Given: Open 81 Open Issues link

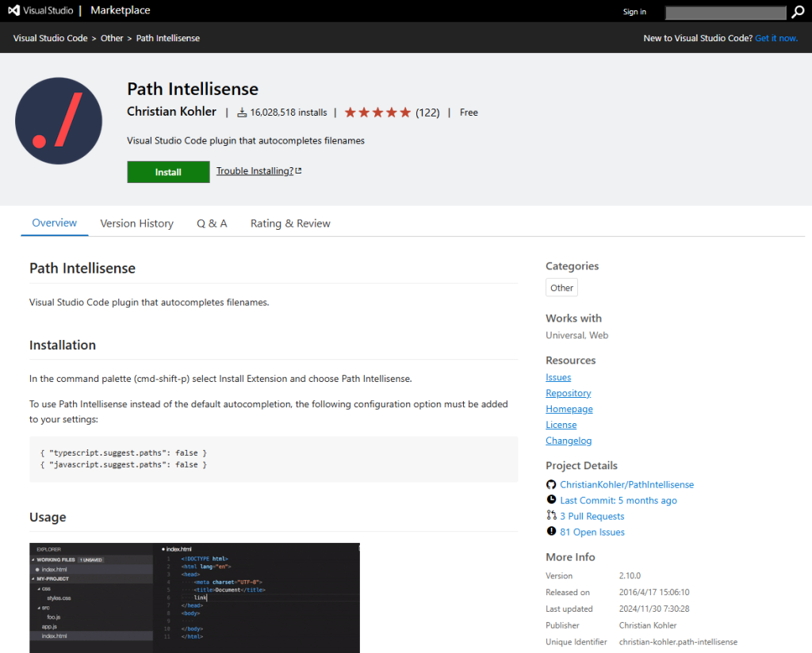Looking at the screenshot, I should pos(592,532).
